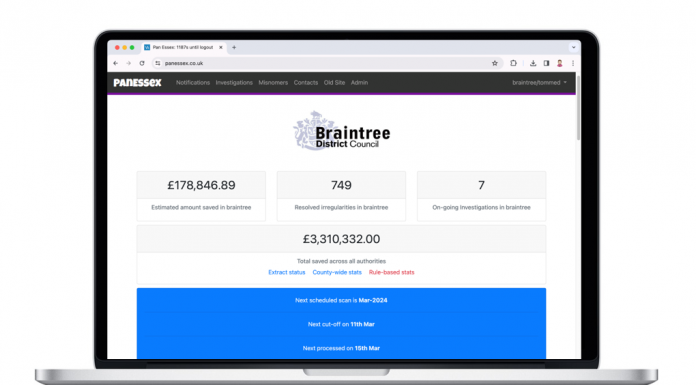Viewport: 696px width, 385px height.
Task: Click the browser back arrow
Action: [x=115, y=64]
